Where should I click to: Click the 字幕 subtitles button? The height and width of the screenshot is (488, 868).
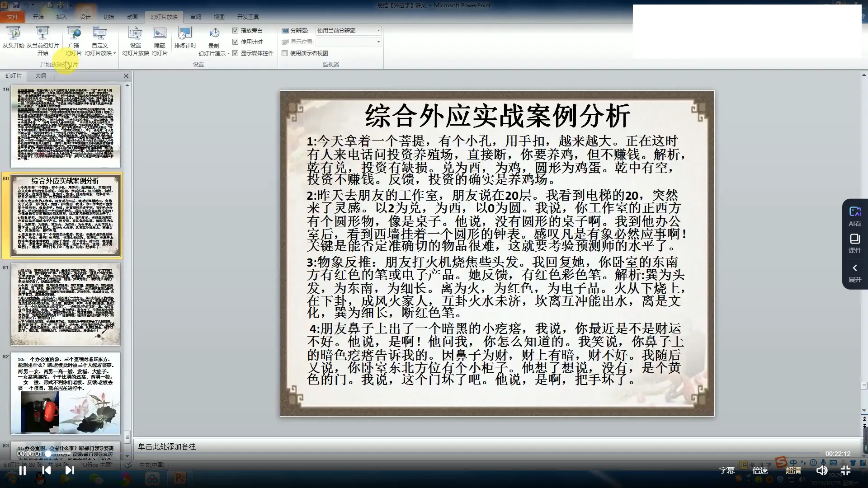click(x=727, y=470)
